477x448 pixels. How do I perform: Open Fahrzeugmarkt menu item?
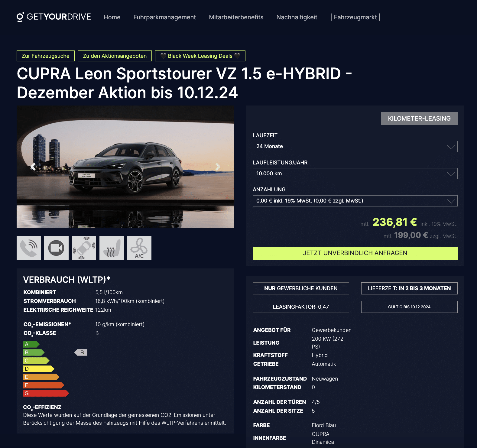pos(355,17)
